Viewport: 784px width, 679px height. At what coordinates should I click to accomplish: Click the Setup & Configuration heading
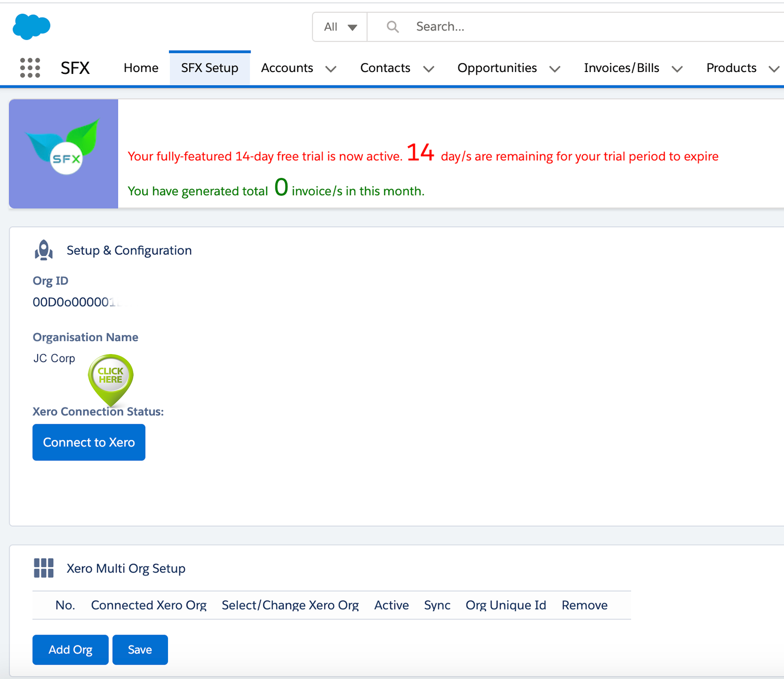(129, 251)
